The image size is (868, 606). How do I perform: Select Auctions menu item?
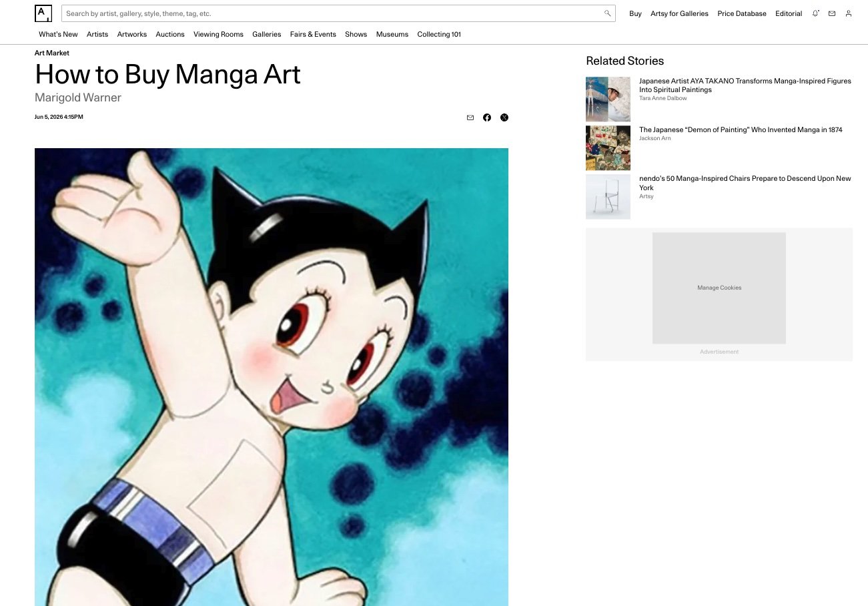[170, 34]
